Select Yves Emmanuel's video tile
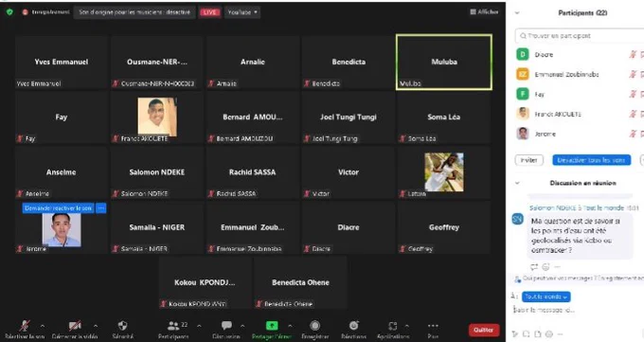The width and height of the screenshot is (644, 342). click(62, 63)
